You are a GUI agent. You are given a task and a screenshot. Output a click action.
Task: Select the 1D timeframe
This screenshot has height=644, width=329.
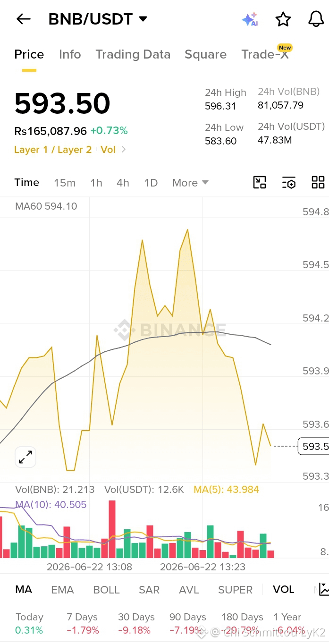(151, 183)
